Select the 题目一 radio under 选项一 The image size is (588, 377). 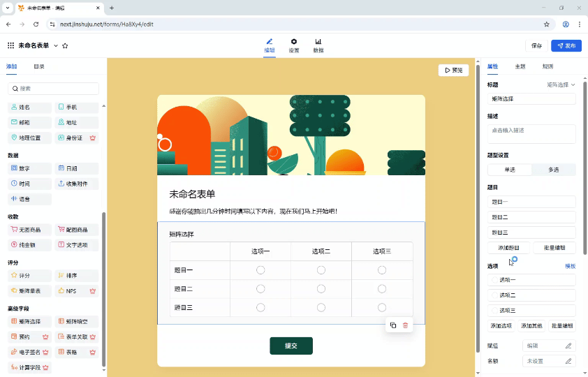(x=260, y=270)
